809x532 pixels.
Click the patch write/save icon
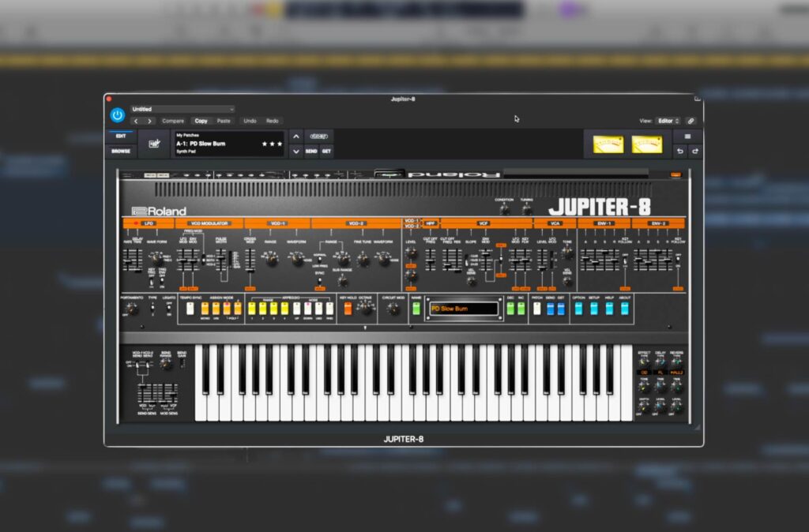click(x=154, y=144)
